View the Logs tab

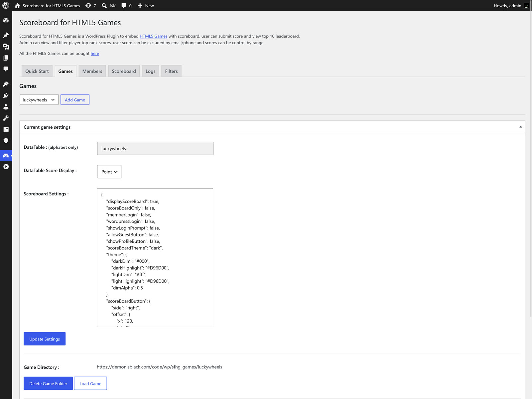pyautogui.click(x=150, y=71)
